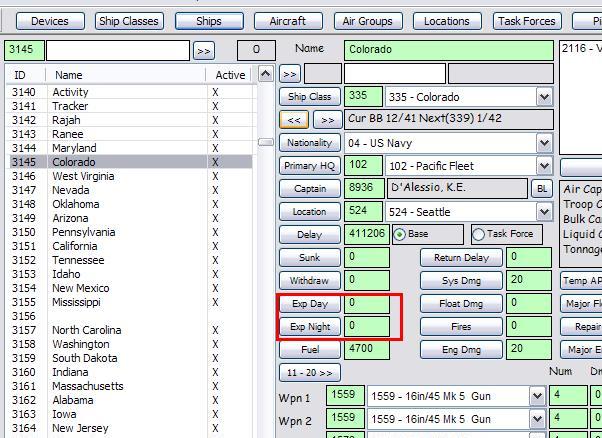Click the 11 - 20 >> weapons button
Screen dimensions: 602x438
[310, 373]
